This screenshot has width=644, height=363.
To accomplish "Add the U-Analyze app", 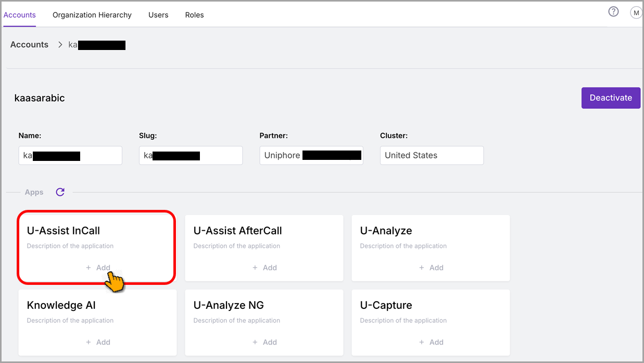I will (431, 268).
